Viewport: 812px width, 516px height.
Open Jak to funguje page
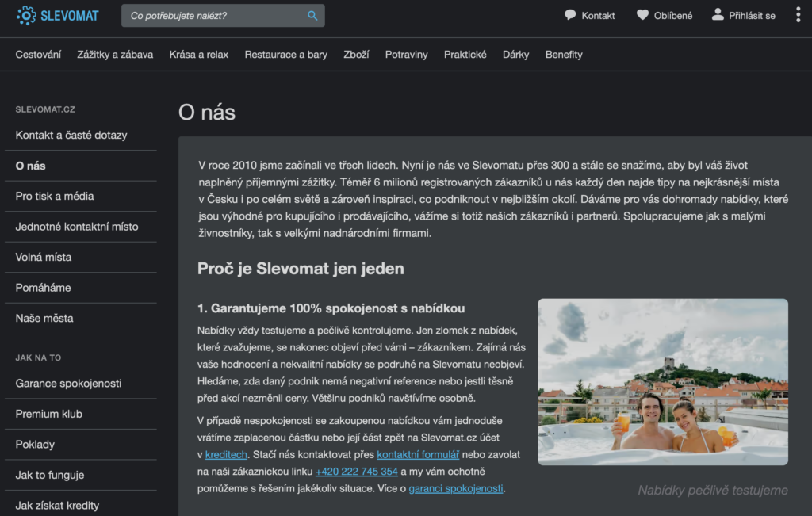50,475
